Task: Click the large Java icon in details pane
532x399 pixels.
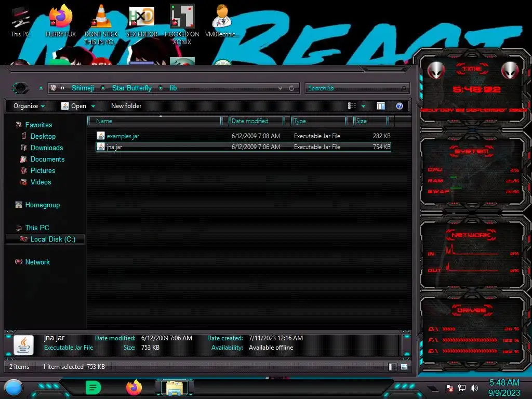Action: click(23, 345)
